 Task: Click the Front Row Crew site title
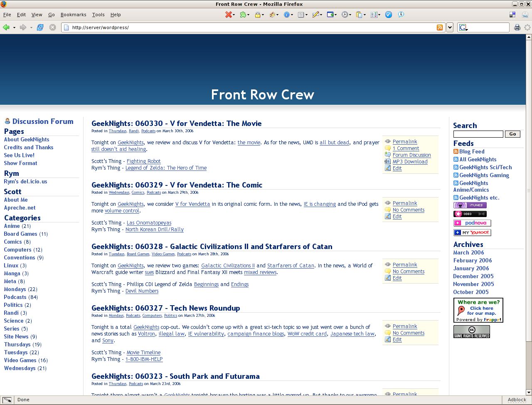263,95
